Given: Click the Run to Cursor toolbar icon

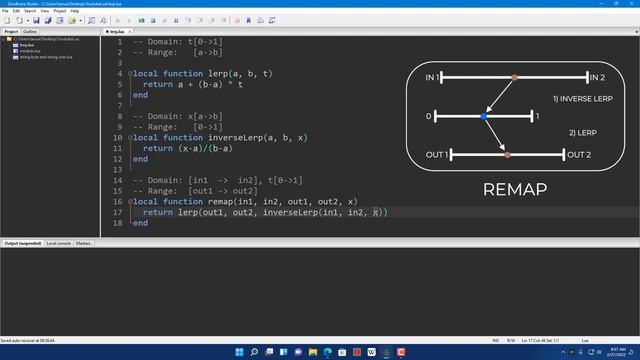Looking at the screenshot, I should coord(224,20).
